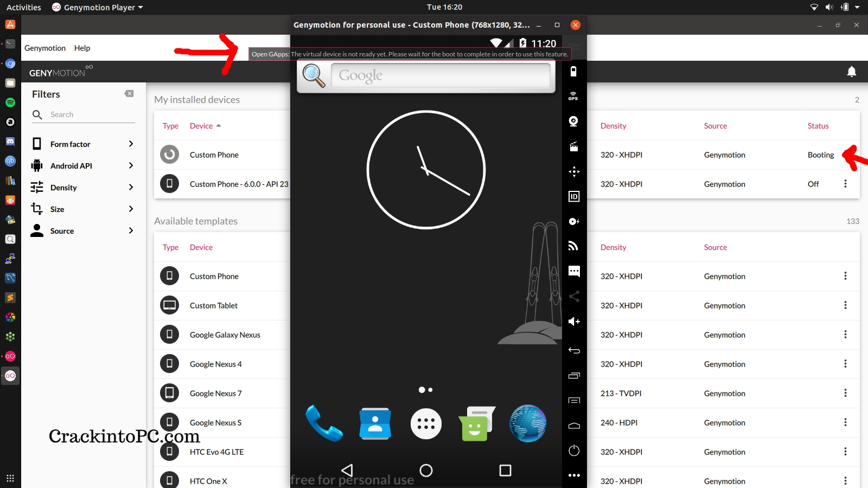The image size is (868, 488).
Task: Open webcam widget in emulator sidebar
Action: [573, 121]
